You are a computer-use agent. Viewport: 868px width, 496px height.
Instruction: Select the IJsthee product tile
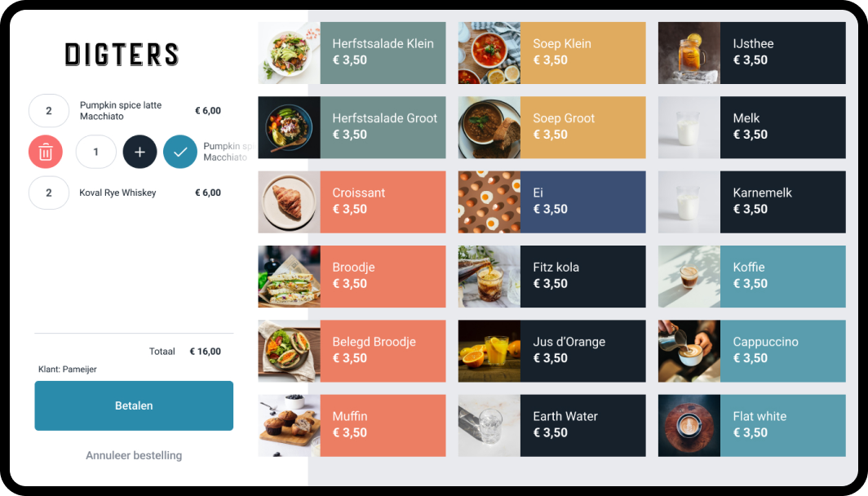(752, 53)
